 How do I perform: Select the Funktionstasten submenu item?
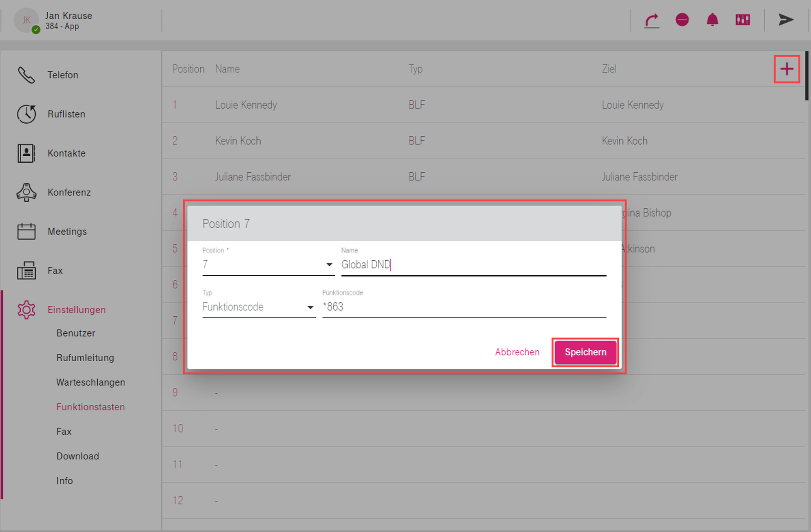[90, 407]
